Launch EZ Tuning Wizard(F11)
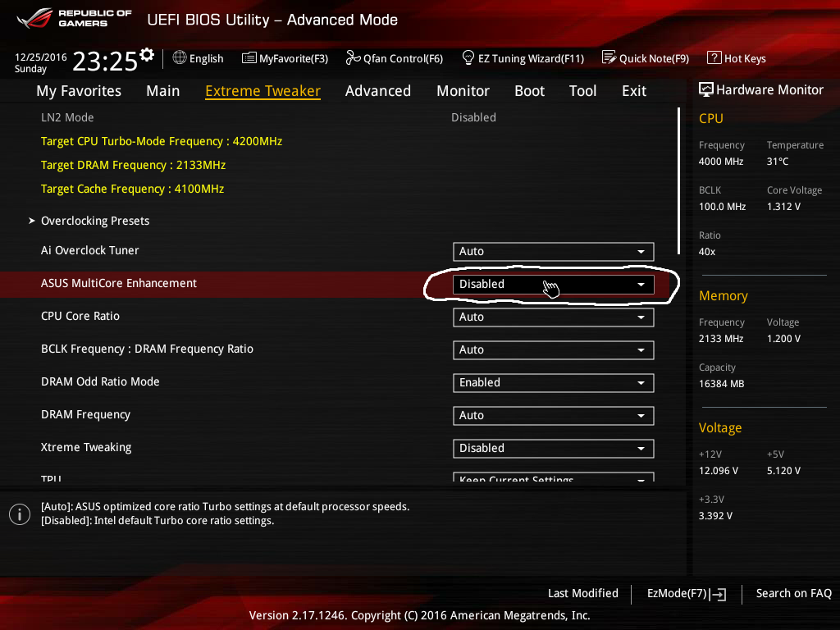The width and height of the screenshot is (840, 630). [523, 58]
